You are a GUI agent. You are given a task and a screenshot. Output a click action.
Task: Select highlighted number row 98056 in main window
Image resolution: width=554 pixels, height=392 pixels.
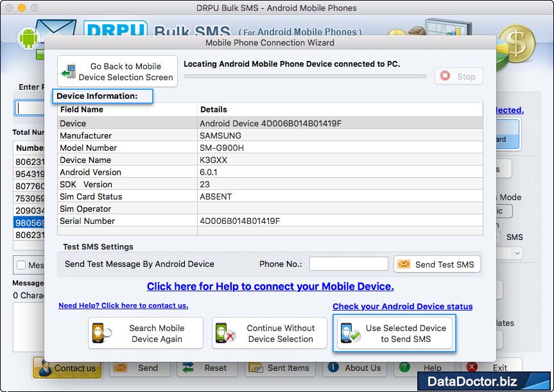[x=29, y=223]
